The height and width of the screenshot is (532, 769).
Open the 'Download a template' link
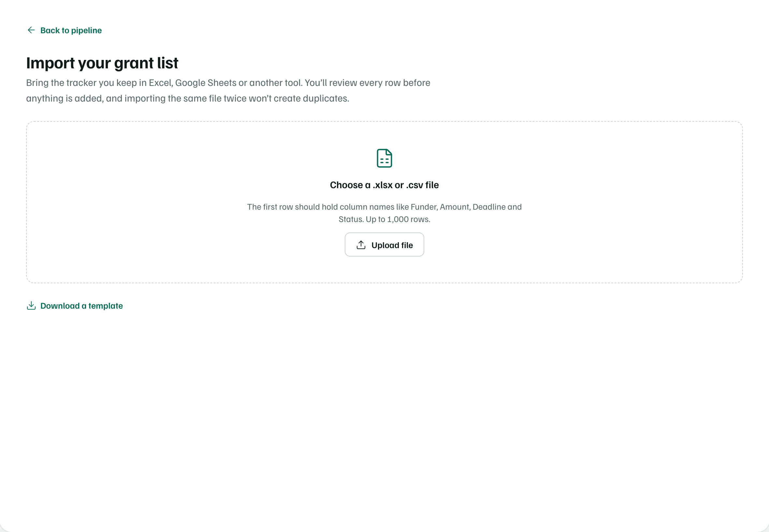75,306
